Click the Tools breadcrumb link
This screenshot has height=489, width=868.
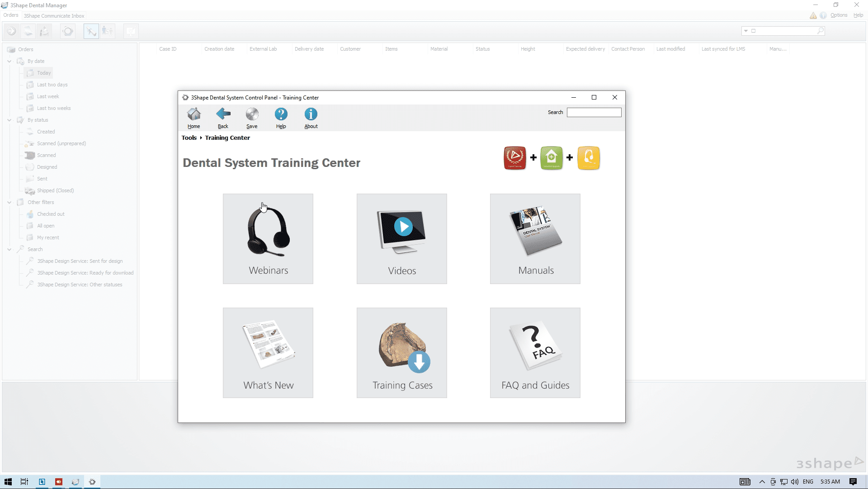tap(189, 138)
